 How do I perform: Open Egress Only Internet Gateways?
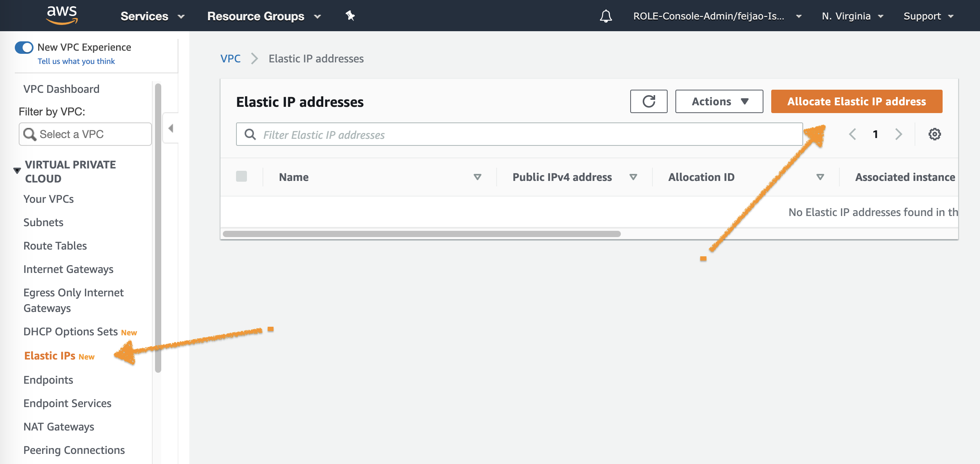click(73, 300)
